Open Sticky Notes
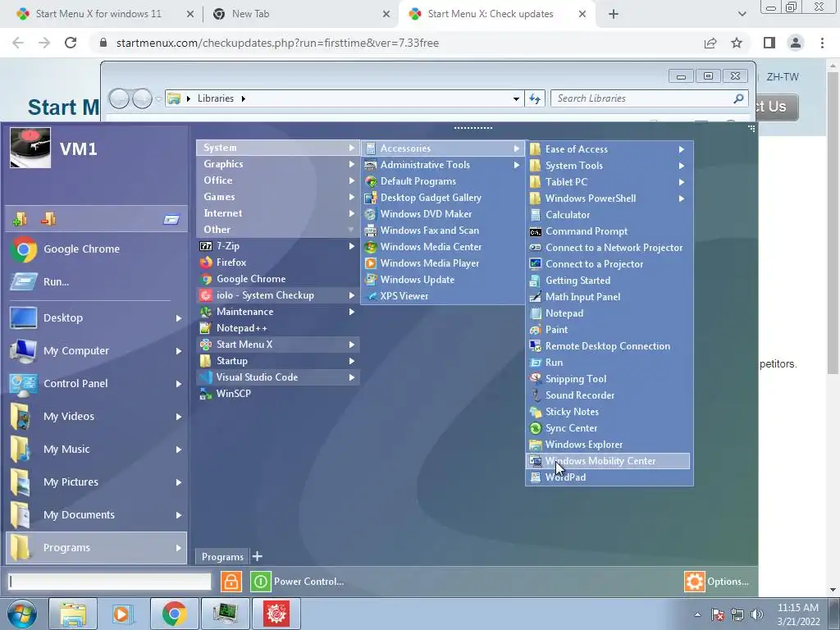 [609, 412]
